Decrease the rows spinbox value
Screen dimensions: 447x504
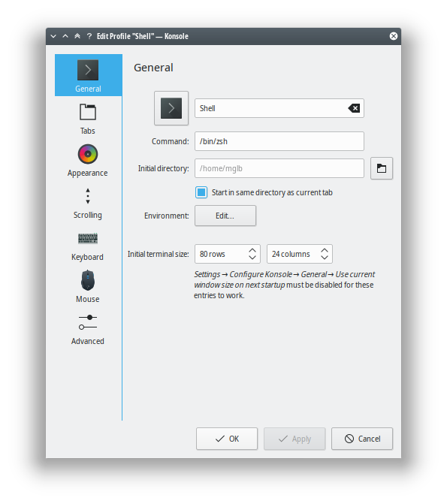coord(252,257)
